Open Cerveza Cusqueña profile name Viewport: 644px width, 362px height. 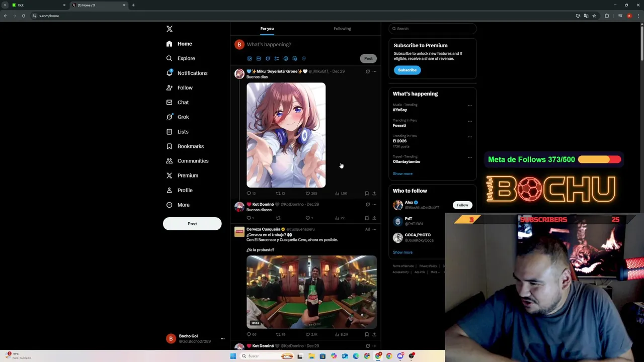[263, 229]
